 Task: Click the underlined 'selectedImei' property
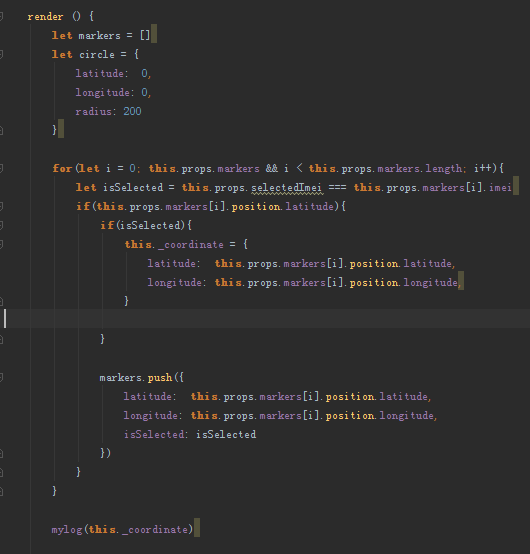point(287,188)
